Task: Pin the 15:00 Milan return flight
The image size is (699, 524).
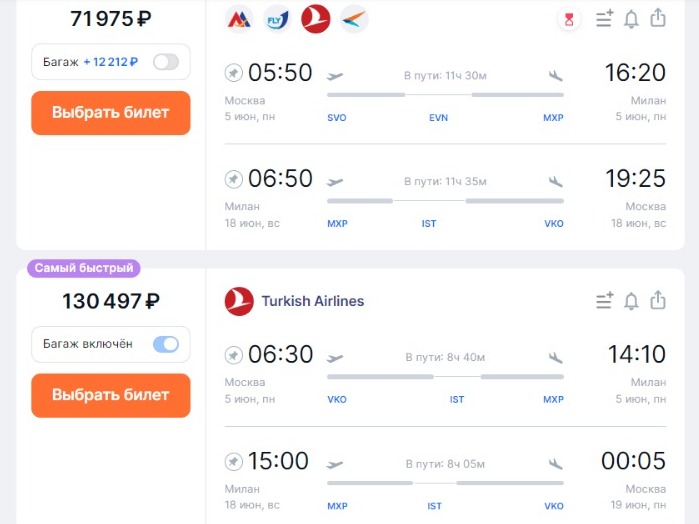Action: pos(234,461)
